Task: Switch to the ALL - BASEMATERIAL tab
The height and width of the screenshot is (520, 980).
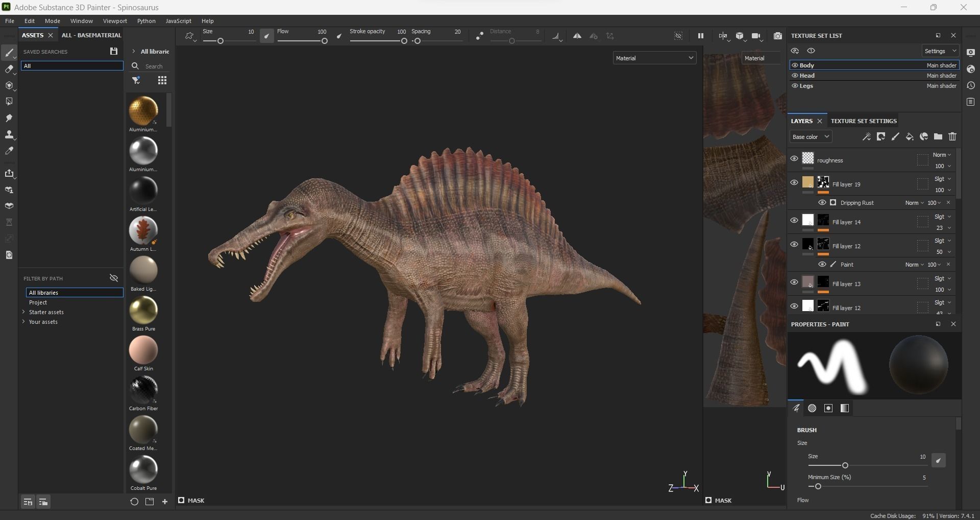Action: (x=91, y=35)
